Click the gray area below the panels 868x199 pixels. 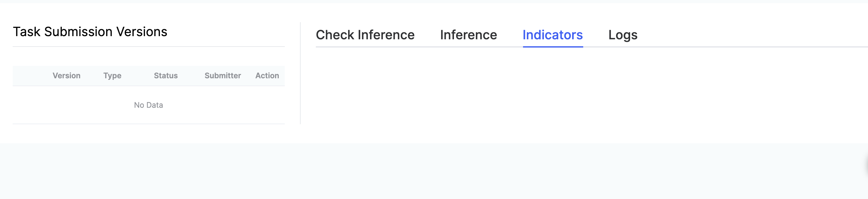(x=434, y=171)
